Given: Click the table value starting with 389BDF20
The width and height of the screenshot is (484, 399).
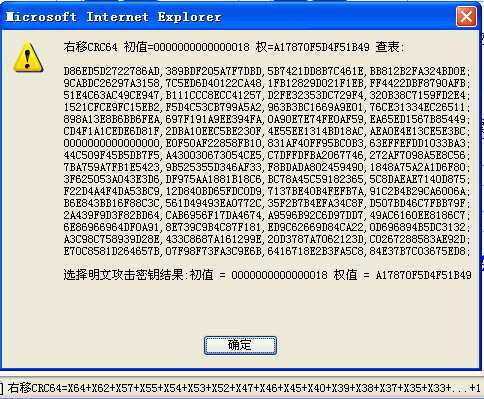Looking at the screenshot, I should tap(213, 71).
